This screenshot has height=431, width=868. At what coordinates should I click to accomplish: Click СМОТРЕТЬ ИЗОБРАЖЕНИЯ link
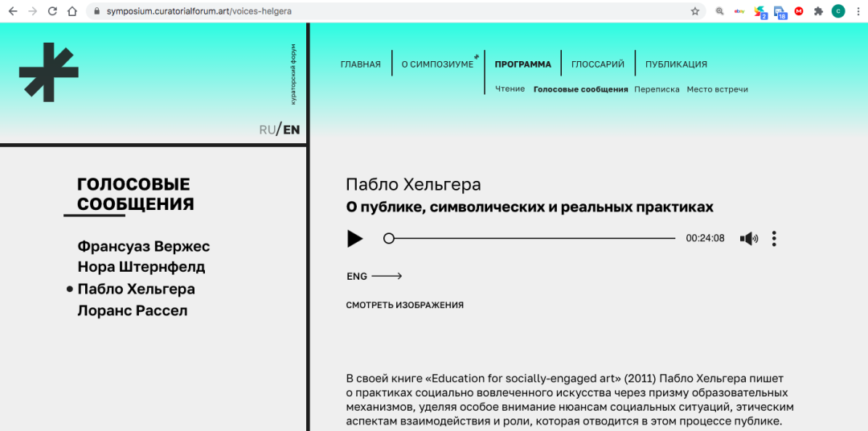(404, 306)
